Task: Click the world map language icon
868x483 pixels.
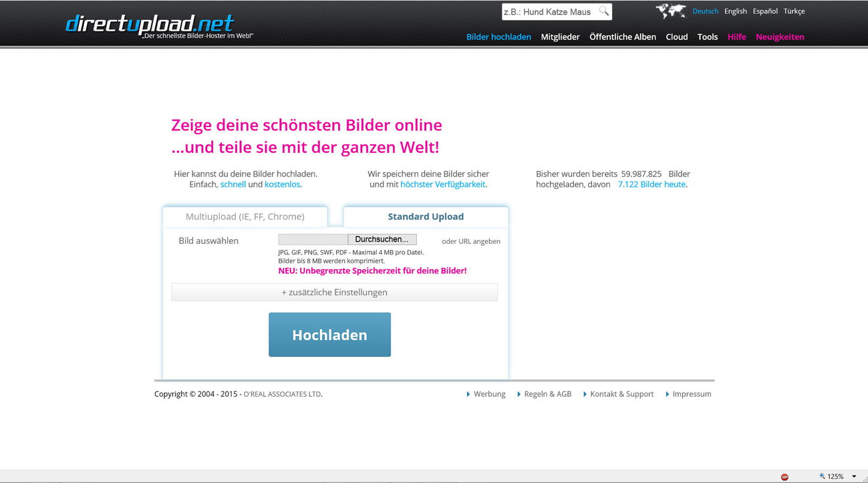Action: tap(671, 11)
